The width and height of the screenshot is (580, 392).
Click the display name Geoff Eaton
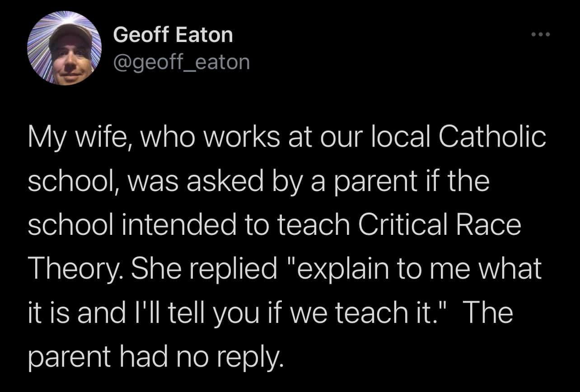173,35
